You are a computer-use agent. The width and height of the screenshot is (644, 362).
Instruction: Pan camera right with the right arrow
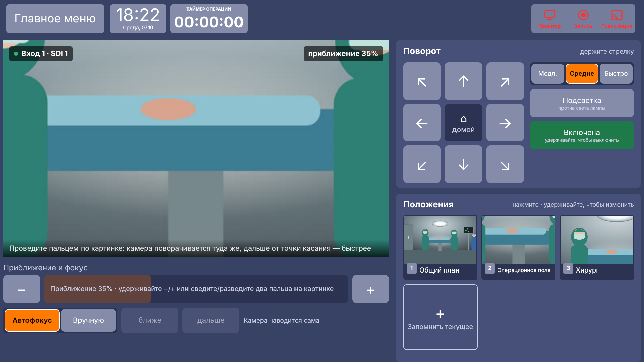(505, 123)
